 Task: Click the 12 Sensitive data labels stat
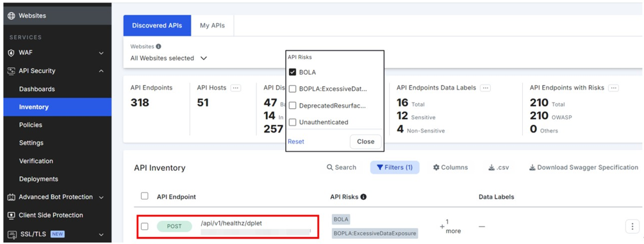[416, 117]
